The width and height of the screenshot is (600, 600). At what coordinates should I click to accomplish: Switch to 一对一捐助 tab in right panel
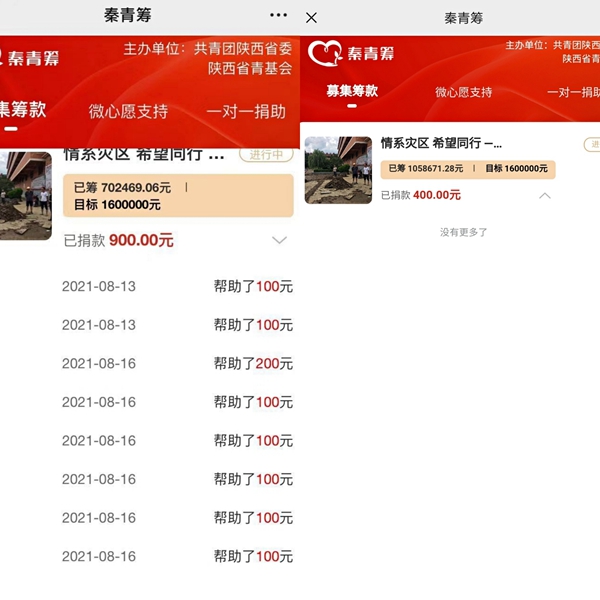[x=573, y=92]
